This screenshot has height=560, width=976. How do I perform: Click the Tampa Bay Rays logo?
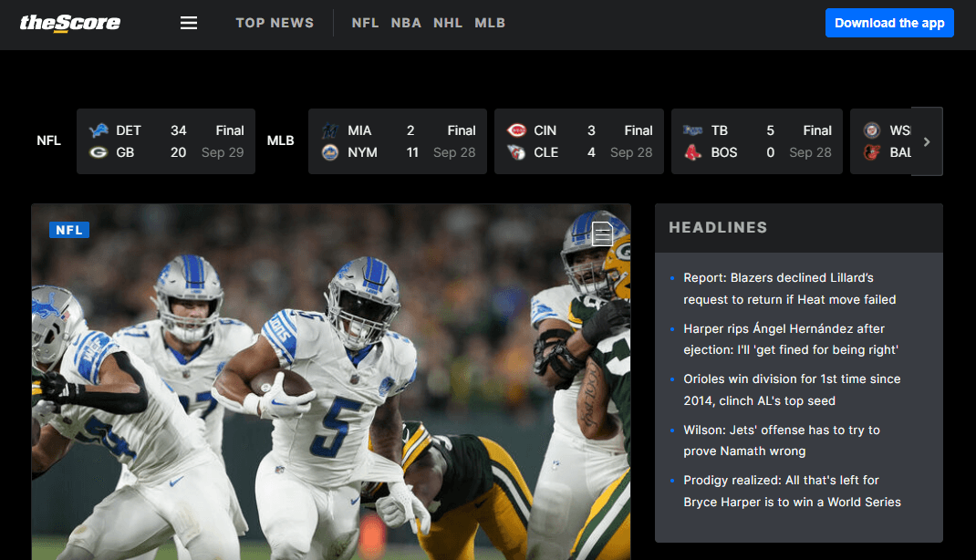[693, 130]
